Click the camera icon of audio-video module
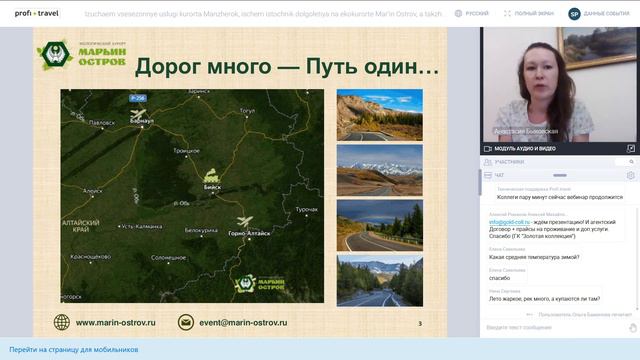The width and height of the screenshot is (640, 360). [488, 149]
